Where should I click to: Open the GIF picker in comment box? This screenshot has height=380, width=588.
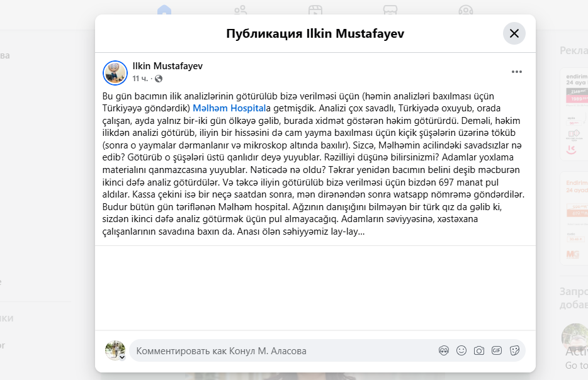coord(497,351)
